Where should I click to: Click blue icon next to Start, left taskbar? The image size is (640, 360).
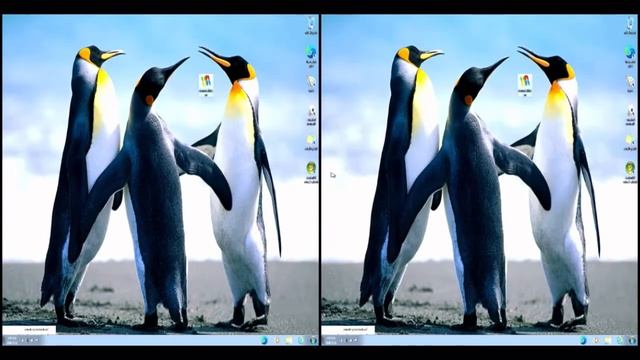[301, 340]
